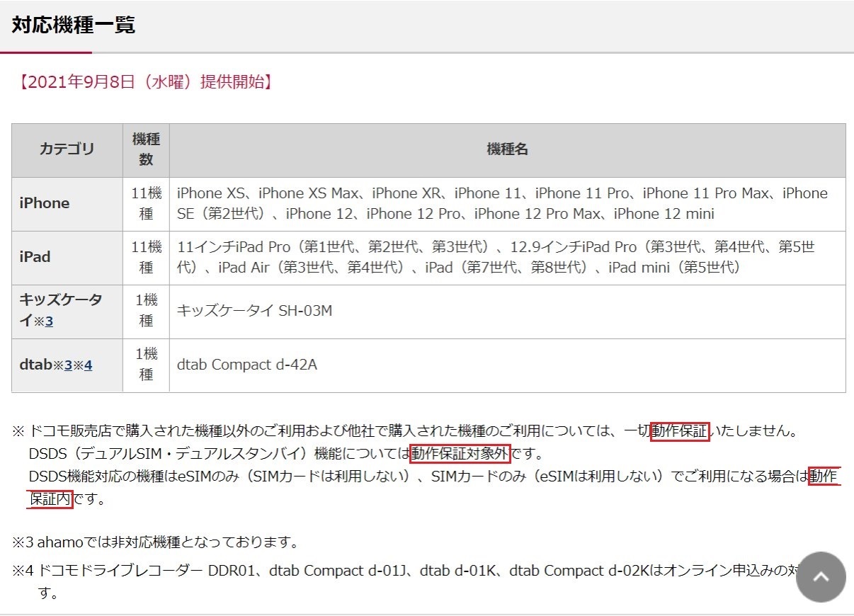Viewport: 854px width, 616px height.
Task: Click the scroll-to-top arrow button
Action: click(821, 577)
